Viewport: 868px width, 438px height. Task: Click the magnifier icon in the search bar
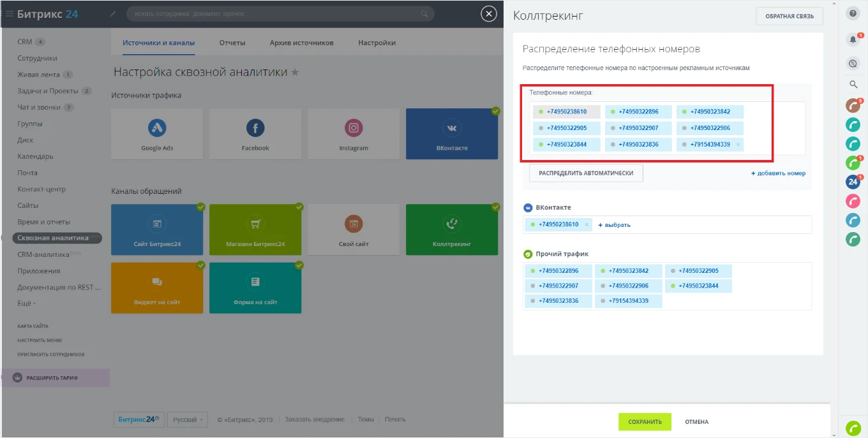[x=425, y=13]
